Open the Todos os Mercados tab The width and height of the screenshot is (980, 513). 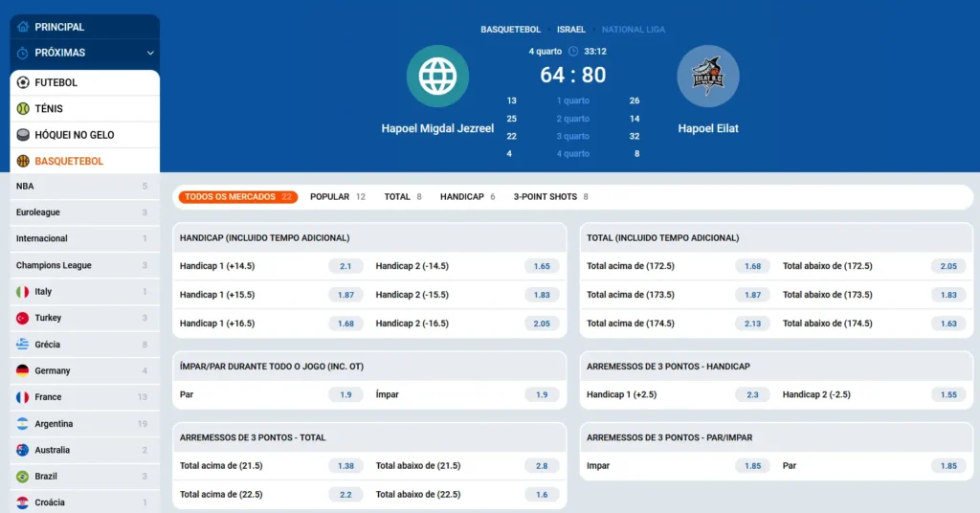point(237,197)
